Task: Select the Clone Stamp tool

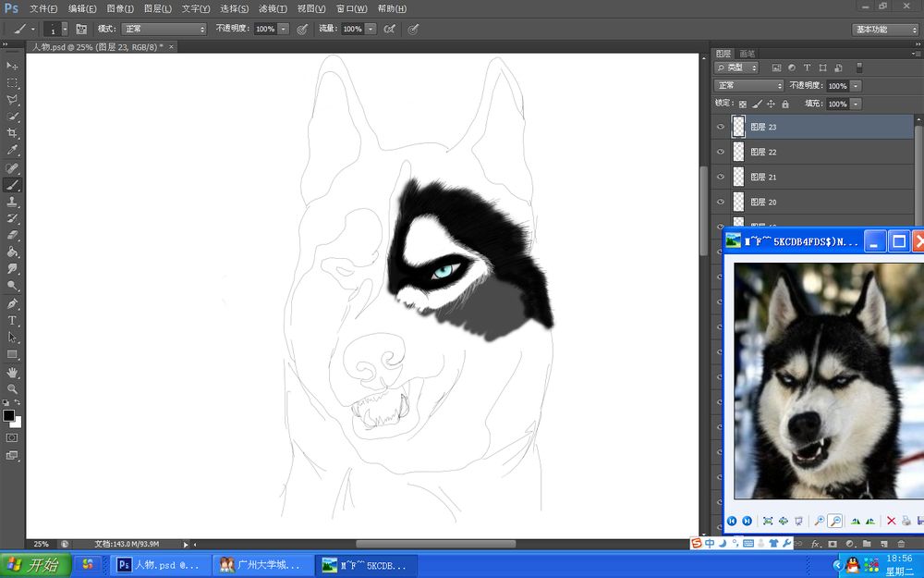Action: [12, 202]
